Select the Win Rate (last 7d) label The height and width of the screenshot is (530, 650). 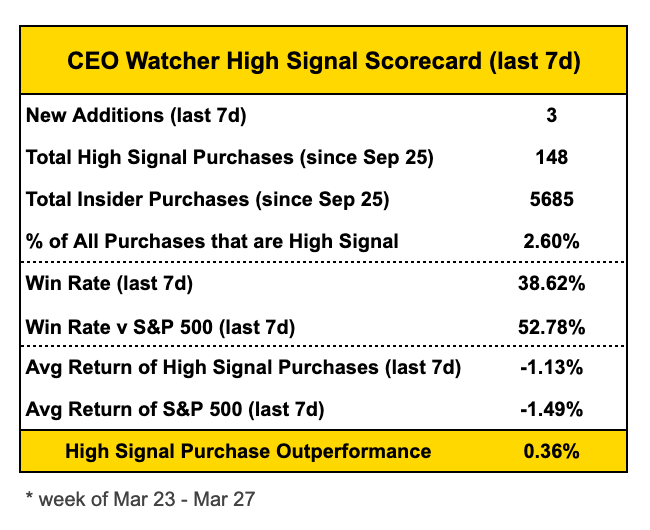pos(109,284)
